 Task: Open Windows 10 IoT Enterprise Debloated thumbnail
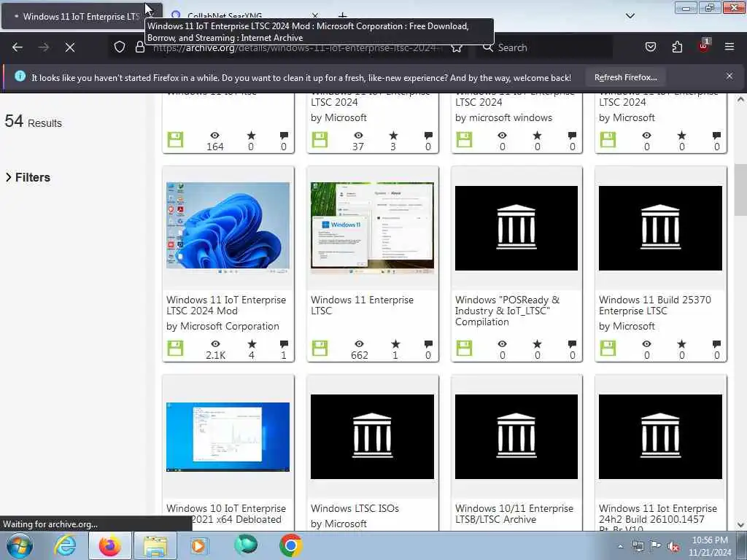228,437
